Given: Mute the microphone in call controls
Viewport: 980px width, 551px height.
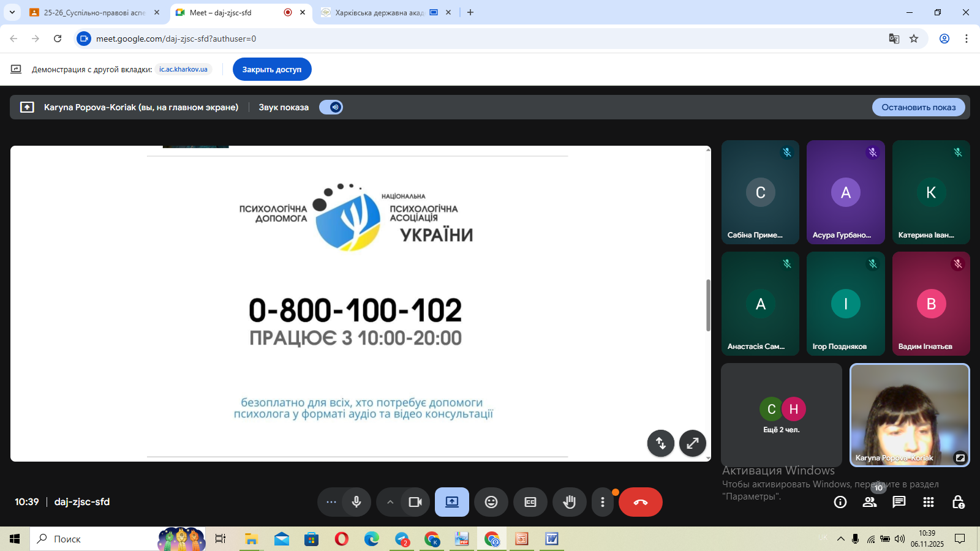Looking at the screenshot, I should click(356, 502).
